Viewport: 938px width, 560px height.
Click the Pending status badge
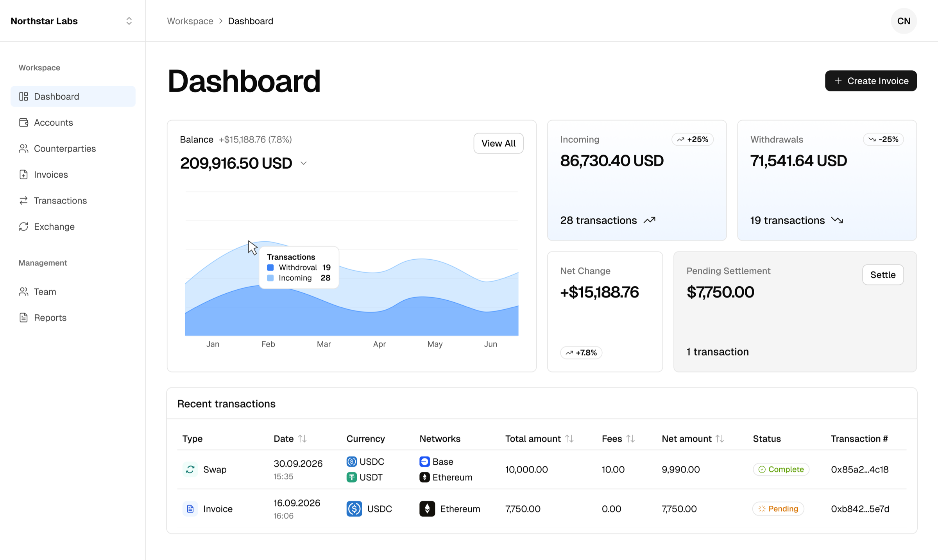point(778,509)
